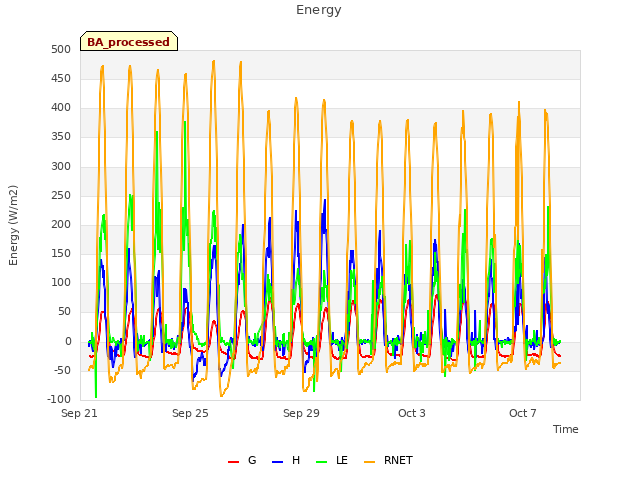Click the red G legend swatch
The width and height of the screenshot is (640, 480).
coord(233,462)
